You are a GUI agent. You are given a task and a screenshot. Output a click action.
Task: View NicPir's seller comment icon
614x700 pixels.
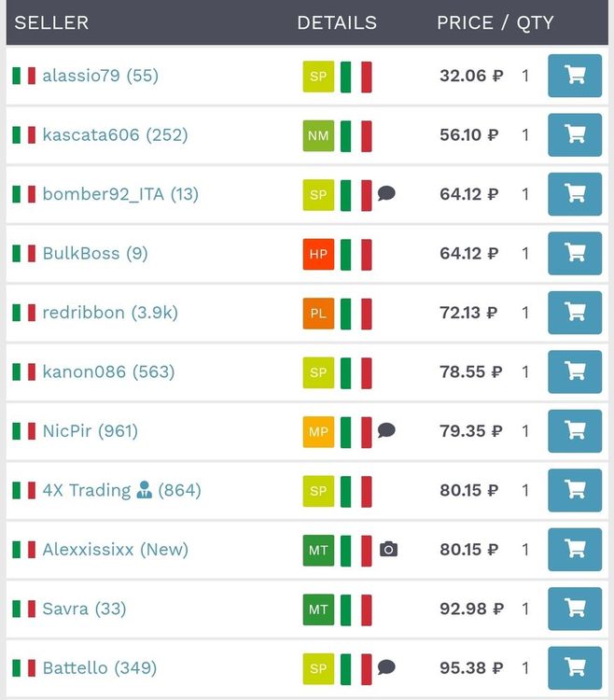(386, 430)
